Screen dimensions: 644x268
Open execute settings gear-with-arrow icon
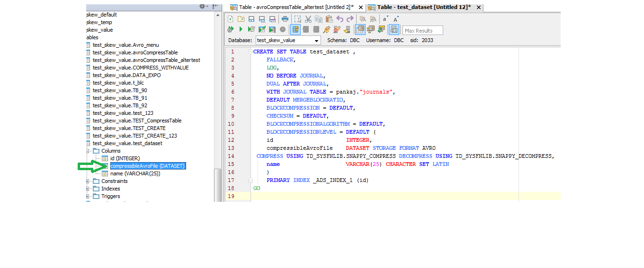click(x=230, y=29)
